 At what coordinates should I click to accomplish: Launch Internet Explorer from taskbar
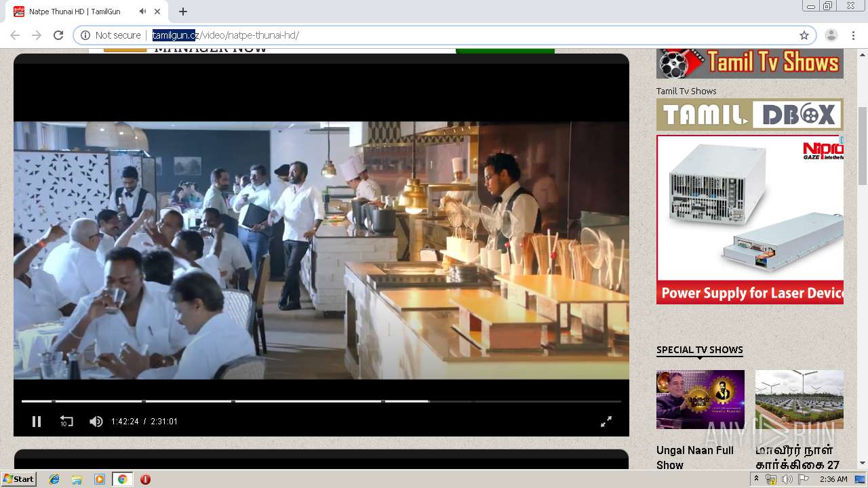54,479
